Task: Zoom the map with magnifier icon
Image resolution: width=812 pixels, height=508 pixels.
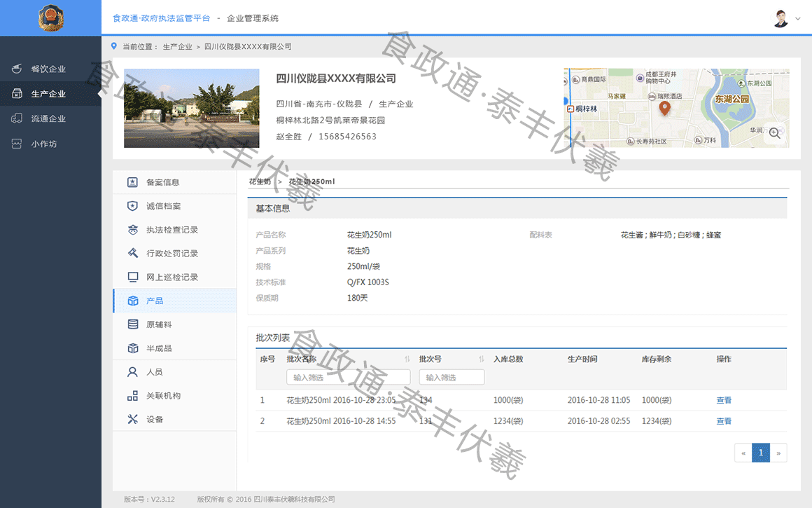Action: coord(774,133)
